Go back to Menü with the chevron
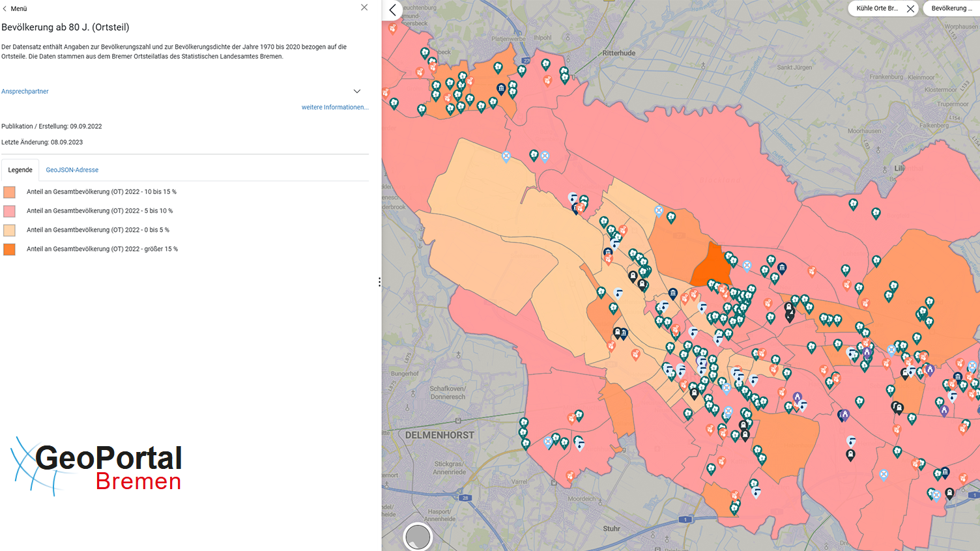 [5, 8]
